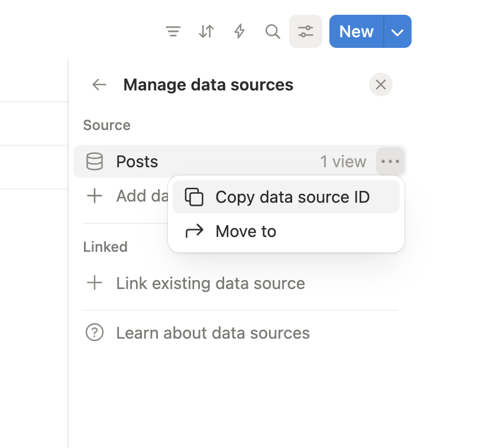This screenshot has height=448, width=479.
Task: Open the help icon beside Learn about data sources
Action: coord(94,333)
